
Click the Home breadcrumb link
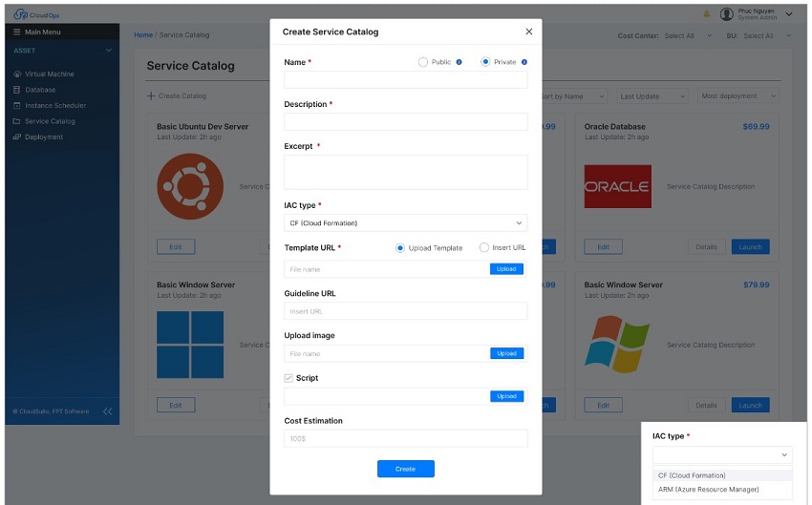coord(143,35)
